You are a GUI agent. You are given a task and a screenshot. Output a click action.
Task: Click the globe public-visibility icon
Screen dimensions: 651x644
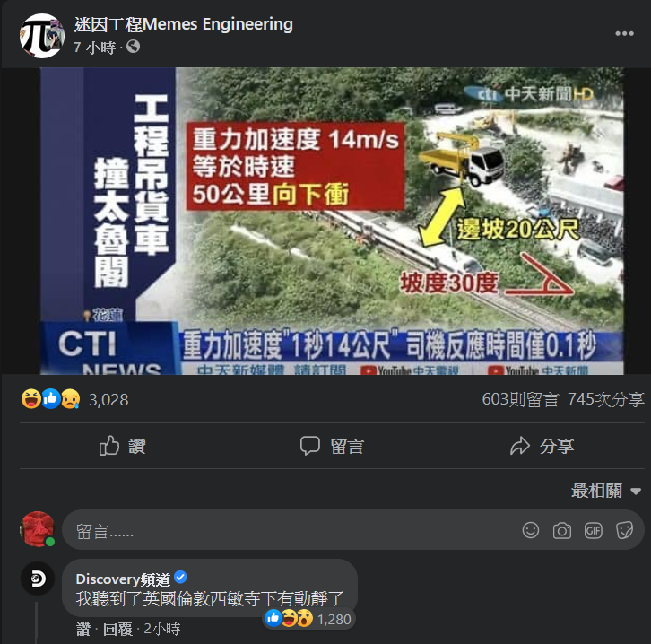[x=134, y=47]
